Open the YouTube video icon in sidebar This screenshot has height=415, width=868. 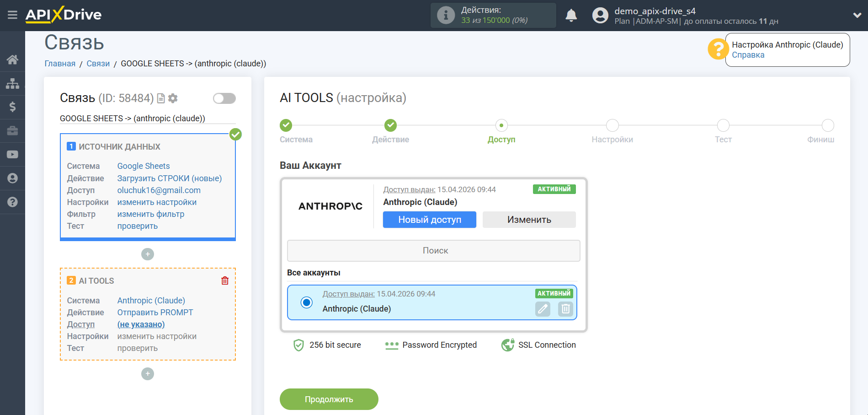pyautogui.click(x=12, y=155)
